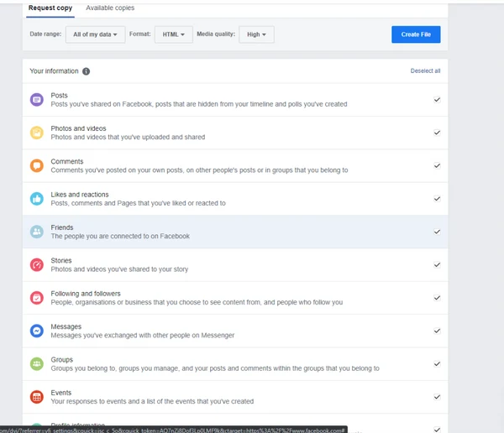The width and height of the screenshot is (504, 433).
Task: Click the orange Comments icon
Action: tap(37, 166)
